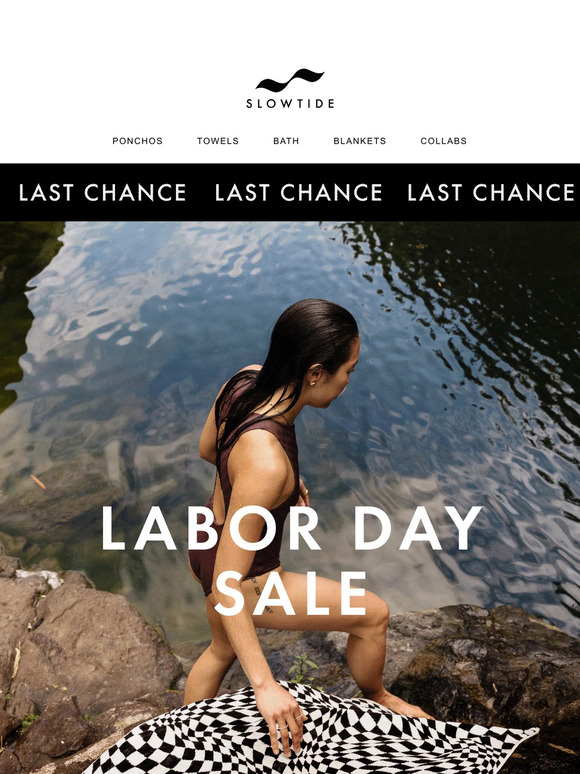The width and height of the screenshot is (580, 774).
Task: Click the woman's earring in photo
Action: pos(314,380)
